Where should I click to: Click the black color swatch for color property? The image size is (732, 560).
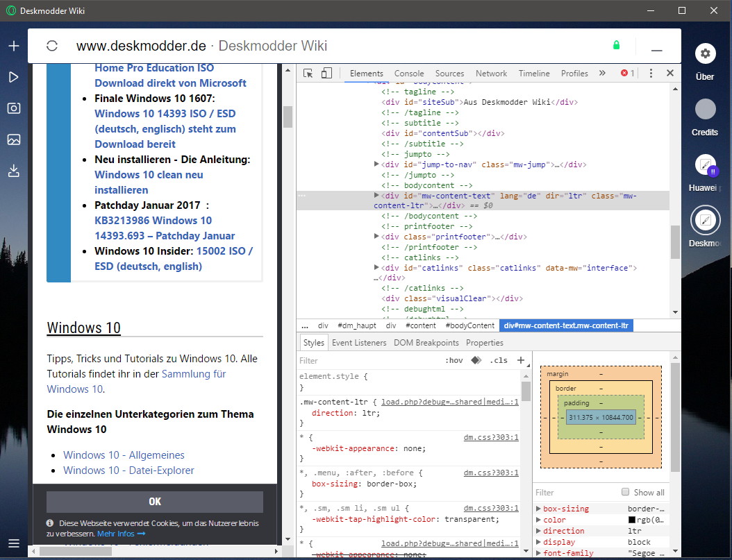(x=631, y=520)
